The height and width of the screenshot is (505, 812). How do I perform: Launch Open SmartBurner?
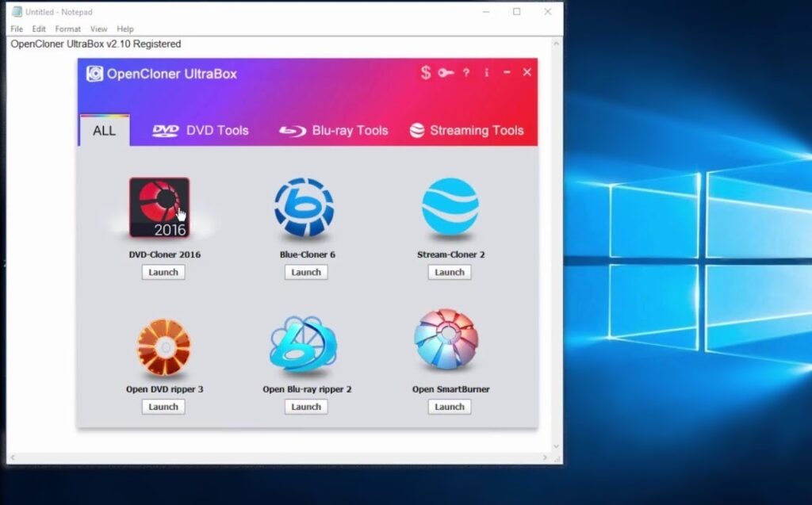point(450,407)
